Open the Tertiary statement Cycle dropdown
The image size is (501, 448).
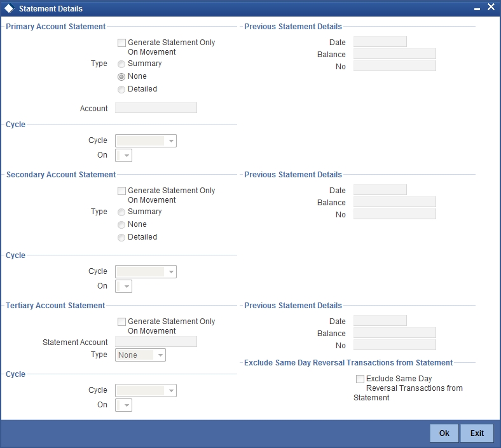click(x=146, y=391)
